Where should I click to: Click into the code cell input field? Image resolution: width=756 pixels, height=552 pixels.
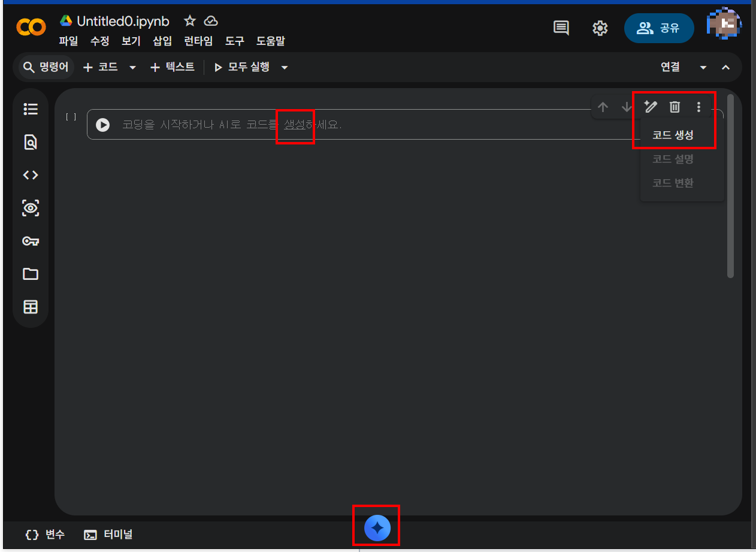(413, 125)
